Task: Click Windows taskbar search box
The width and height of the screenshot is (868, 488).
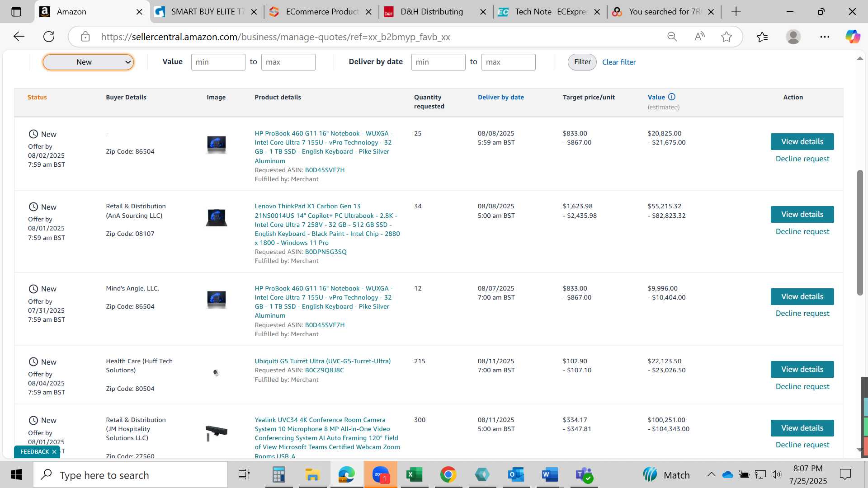Action: (x=130, y=475)
